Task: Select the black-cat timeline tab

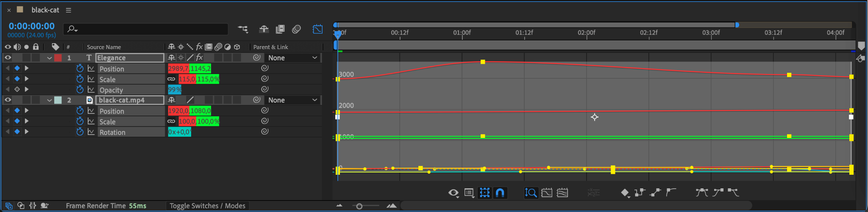Action: pos(45,10)
